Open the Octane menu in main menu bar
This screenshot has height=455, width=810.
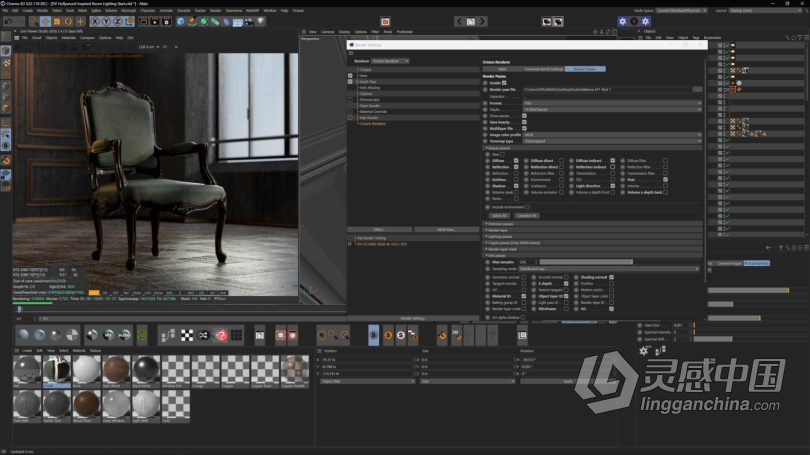coord(298,10)
